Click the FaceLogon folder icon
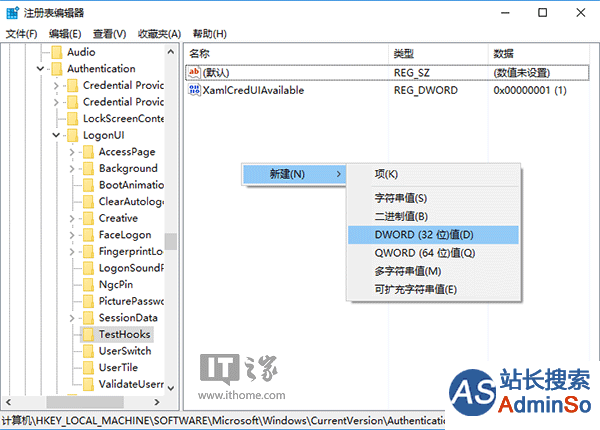The height and width of the screenshot is (430, 600). (x=88, y=235)
